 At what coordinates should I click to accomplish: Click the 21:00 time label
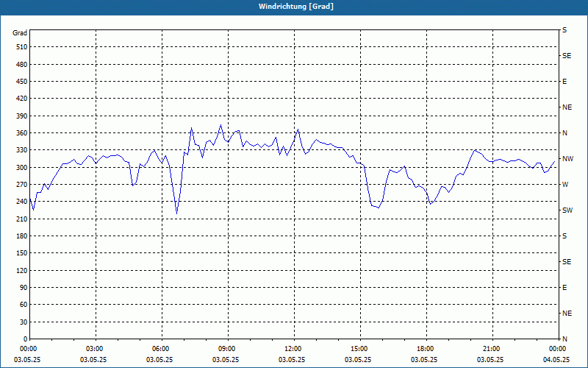[492, 349]
